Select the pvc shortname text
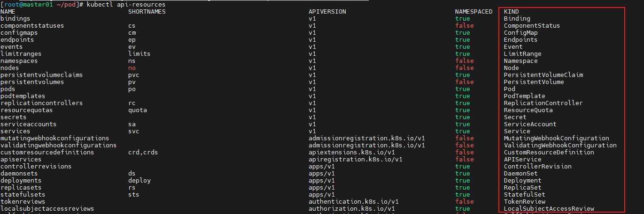This screenshot has width=644, height=214. (133, 75)
